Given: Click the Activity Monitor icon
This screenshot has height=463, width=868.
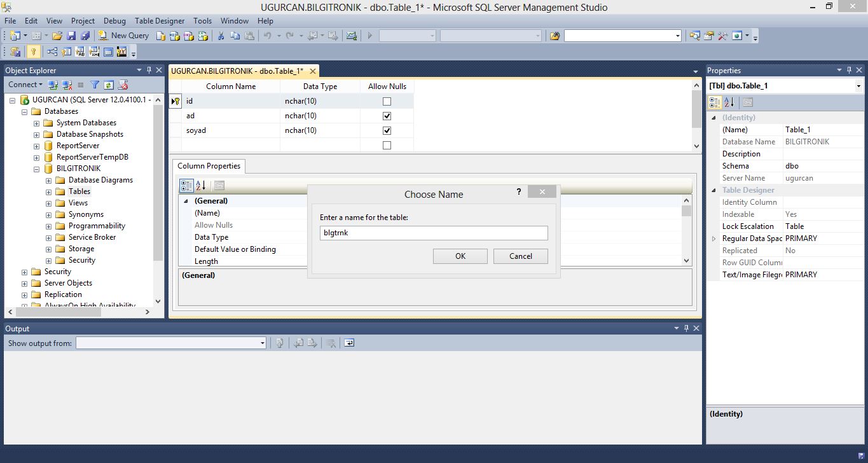Looking at the screenshot, I should (x=352, y=36).
